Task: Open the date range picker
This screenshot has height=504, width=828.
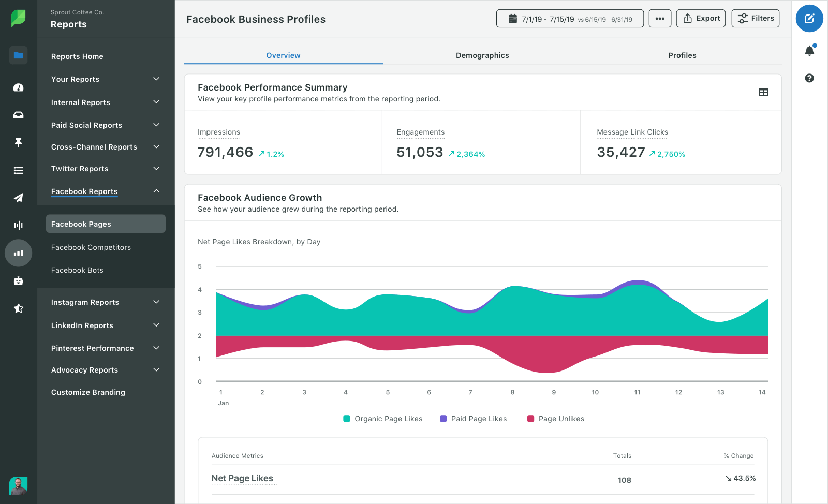Action: (x=570, y=19)
